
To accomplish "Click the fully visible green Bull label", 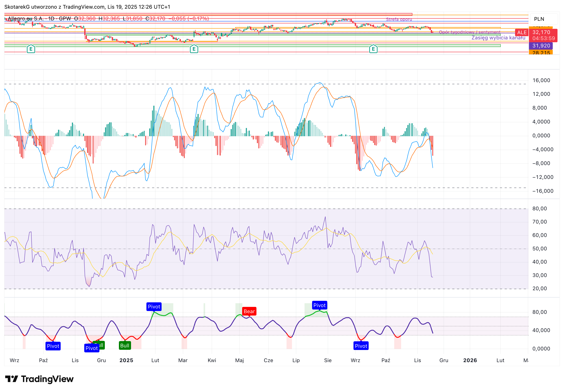I will coord(125,346).
